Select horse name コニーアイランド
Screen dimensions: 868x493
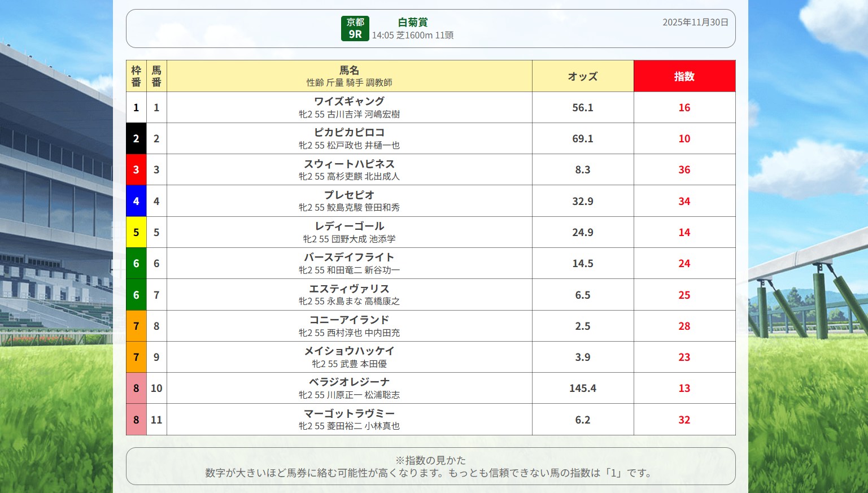(349, 320)
